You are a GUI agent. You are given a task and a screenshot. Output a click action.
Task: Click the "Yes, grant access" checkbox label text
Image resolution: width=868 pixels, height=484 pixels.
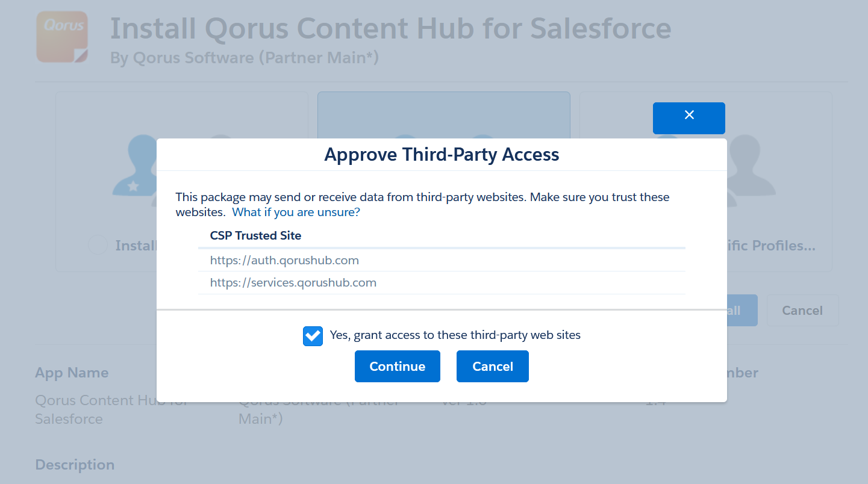tap(455, 335)
